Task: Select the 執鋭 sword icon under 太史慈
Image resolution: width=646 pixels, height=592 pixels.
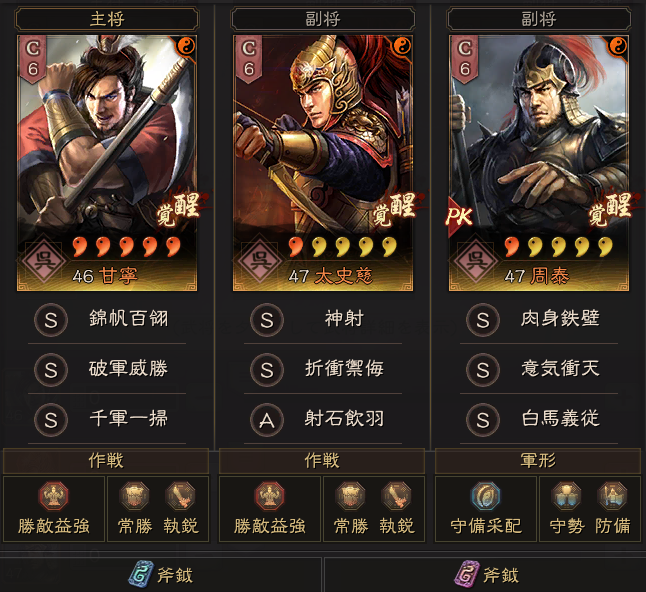Action: click(396, 496)
